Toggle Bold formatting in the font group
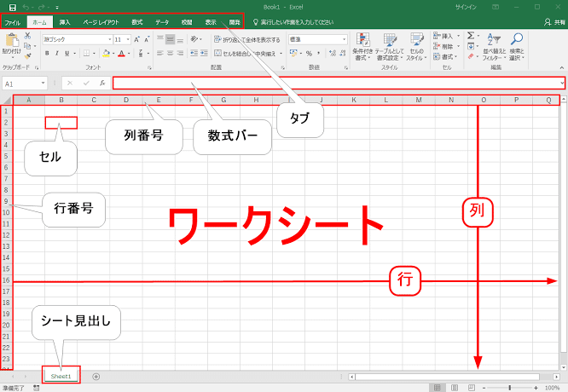Screen dimensions: 568x392 coord(47,54)
